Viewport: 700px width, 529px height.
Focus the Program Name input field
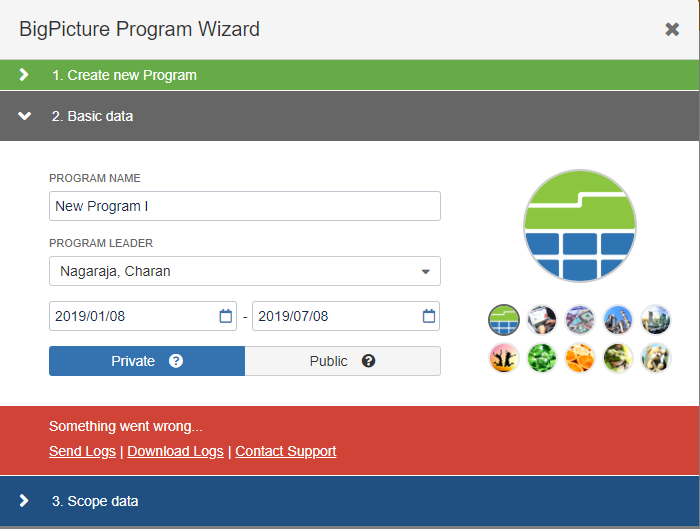(245, 206)
